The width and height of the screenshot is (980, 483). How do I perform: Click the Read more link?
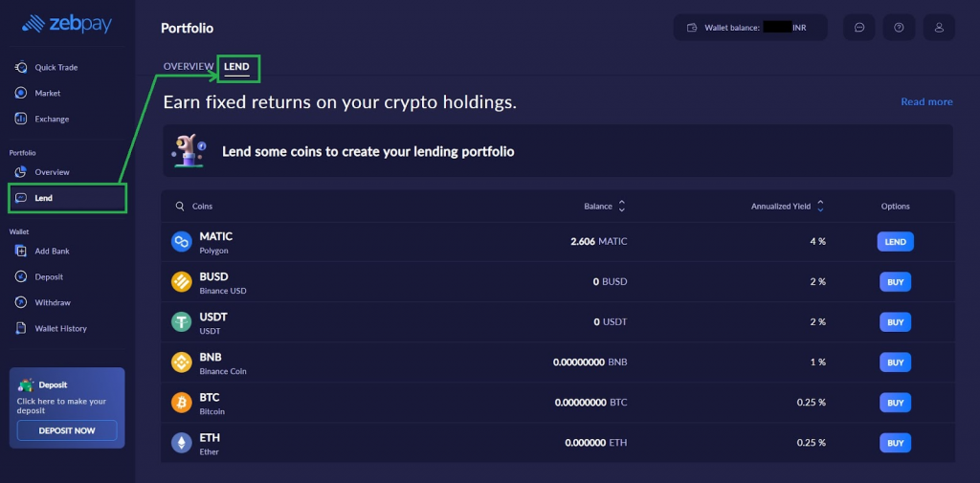pos(926,102)
